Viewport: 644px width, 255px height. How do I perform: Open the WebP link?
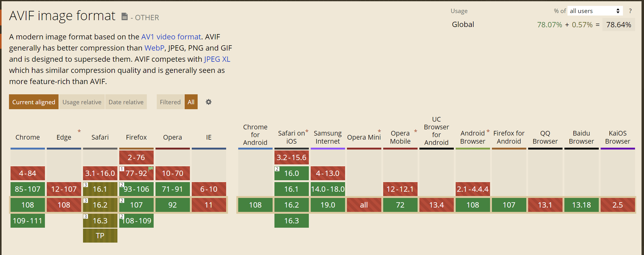tap(154, 48)
